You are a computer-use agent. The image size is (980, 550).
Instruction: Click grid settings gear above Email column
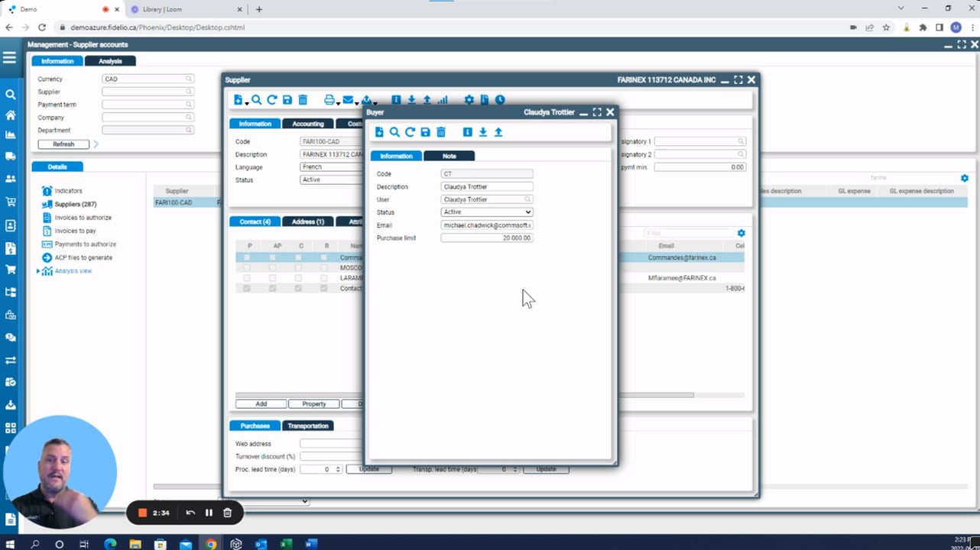[x=741, y=233]
